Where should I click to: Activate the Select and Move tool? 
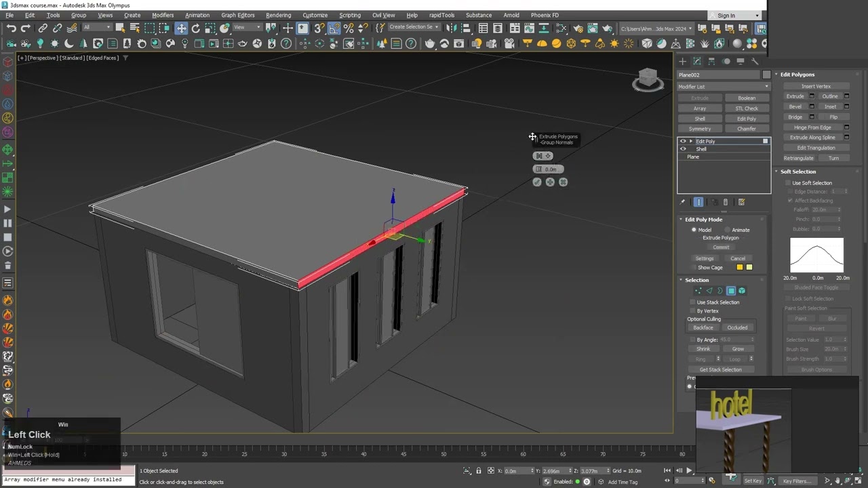181,28
